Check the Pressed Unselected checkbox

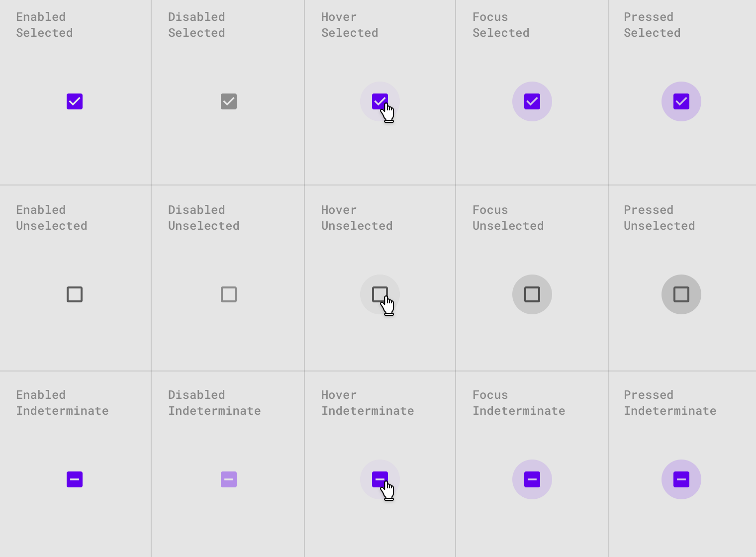pyautogui.click(x=681, y=294)
